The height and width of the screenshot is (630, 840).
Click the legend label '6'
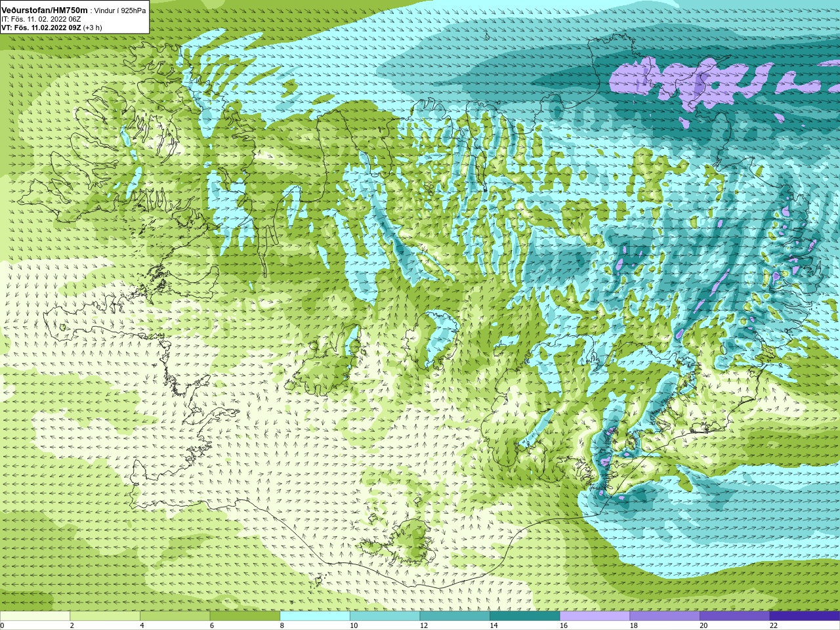(212, 625)
